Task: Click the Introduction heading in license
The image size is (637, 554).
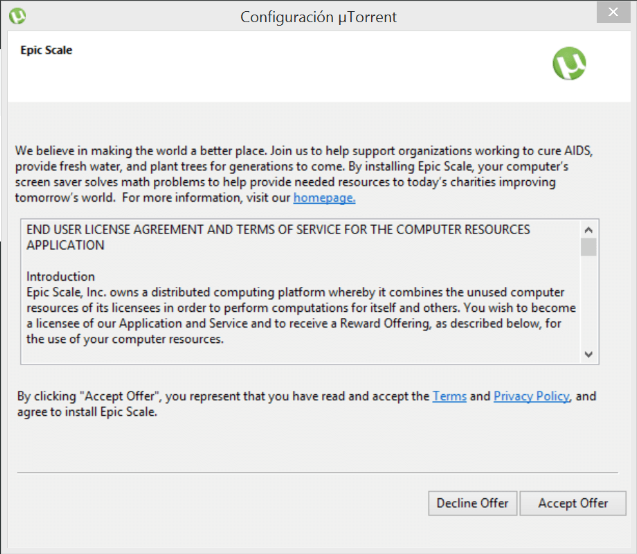Action: pyautogui.click(x=61, y=277)
